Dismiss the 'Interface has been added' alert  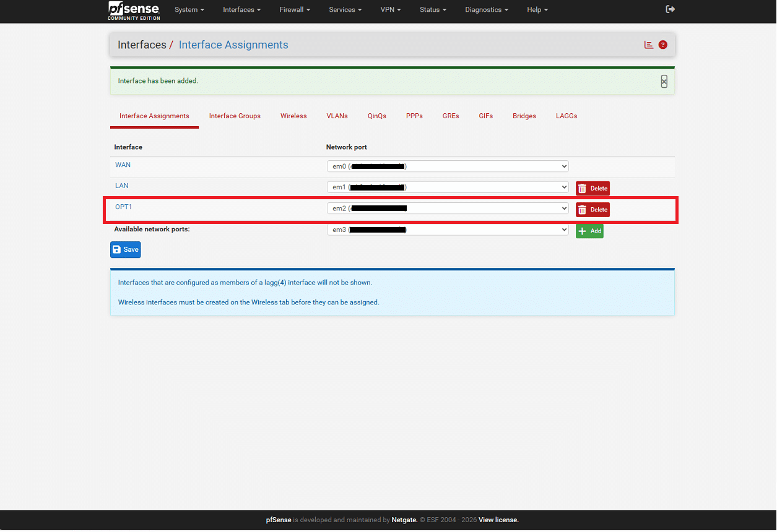coord(664,81)
